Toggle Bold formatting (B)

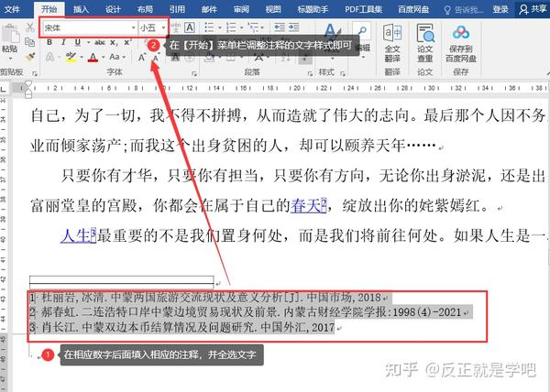(x=49, y=42)
